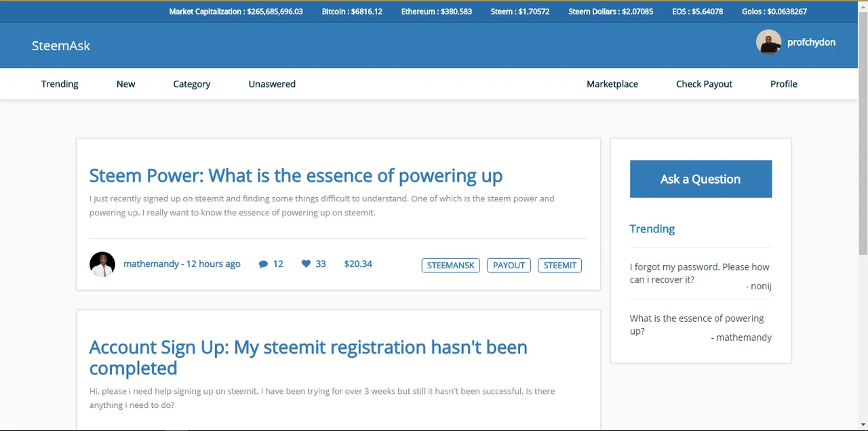Open trending question about forgotten password
Image resolution: width=868 pixels, height=431 pixels.
click(x=699, y=273)
